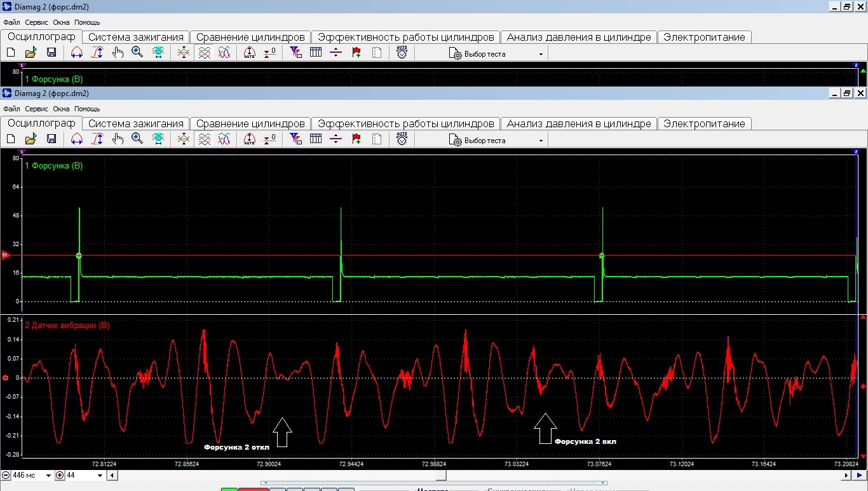Click New file icon in front window toolbar

(x=11, y=139)
